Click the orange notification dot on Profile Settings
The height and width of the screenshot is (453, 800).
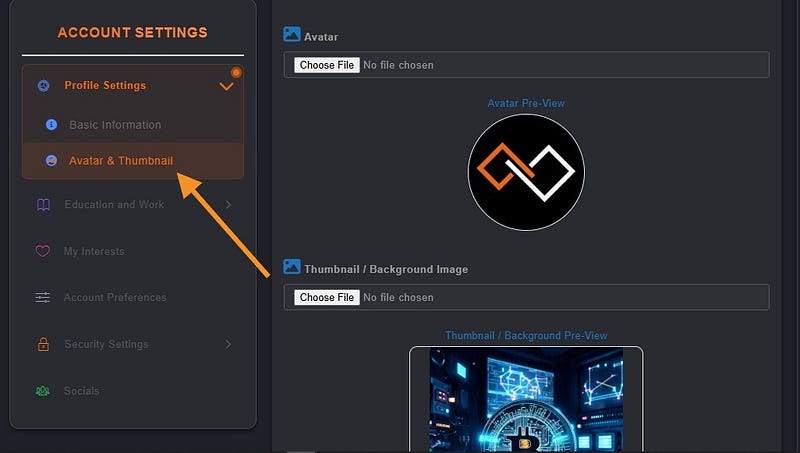[x=236, y=72]
